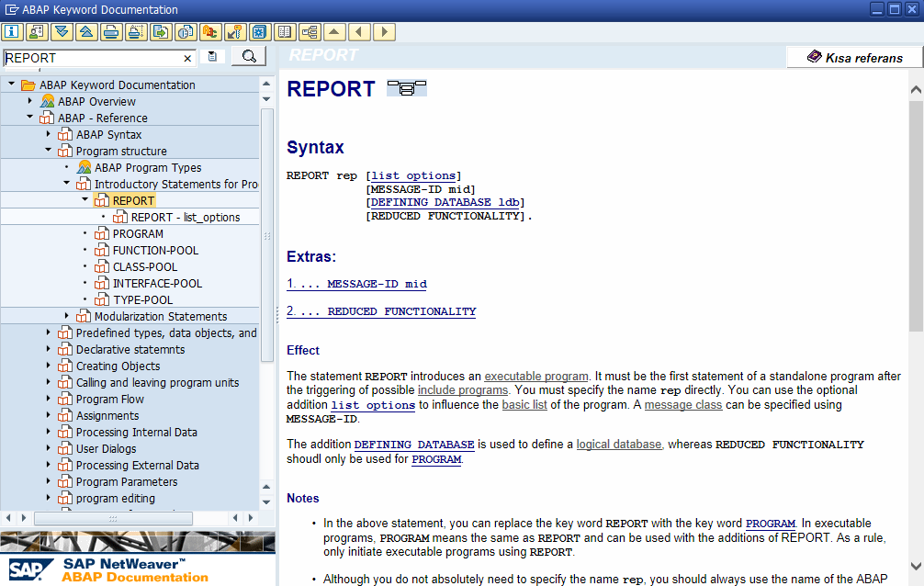This screenshot has height=586, width=924.
Task: Collapse the ABAP Keyword Documentation root node
Action: coord(11,85)
